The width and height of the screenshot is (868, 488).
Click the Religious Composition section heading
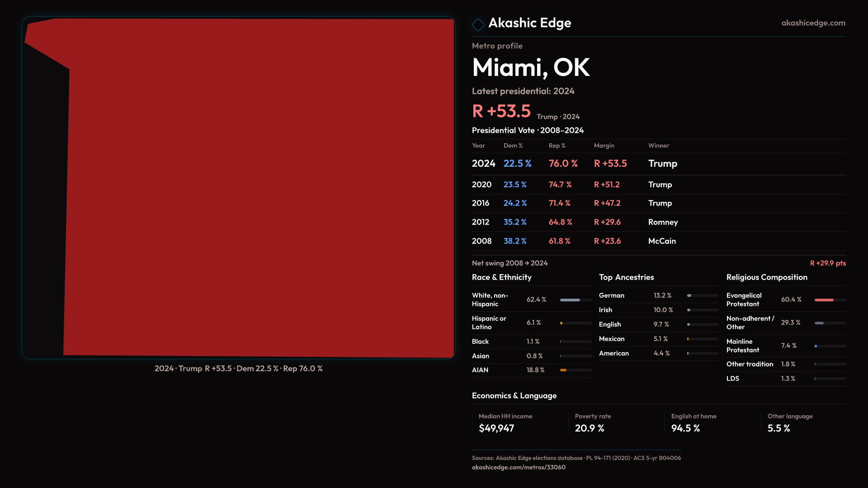pyautogui.click(x=766, y=277)
